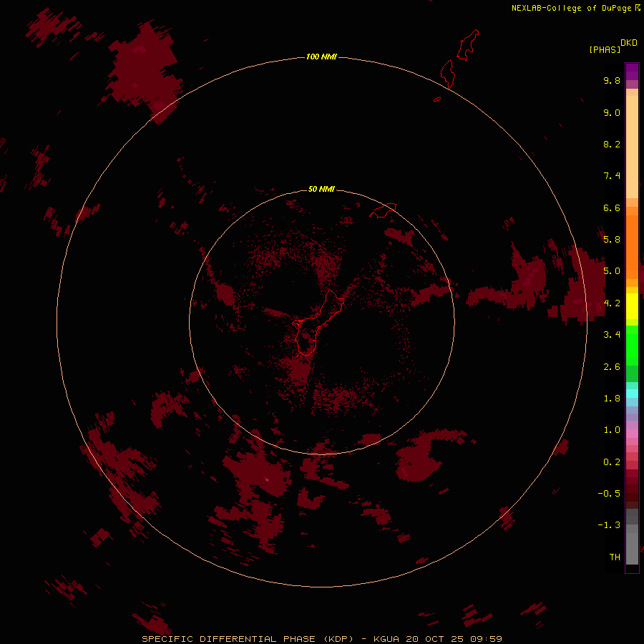
Task: Click the 8.2 scale value
Action: pos(612,144)
